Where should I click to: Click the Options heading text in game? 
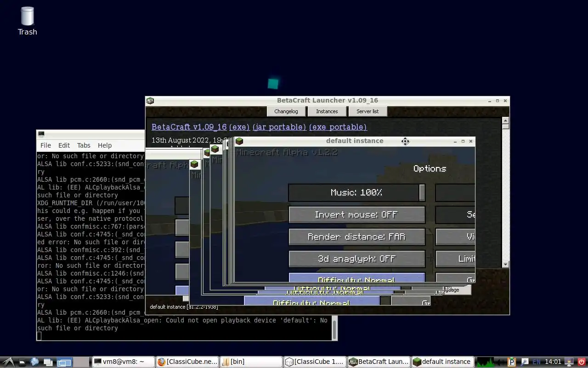(430, 169)
